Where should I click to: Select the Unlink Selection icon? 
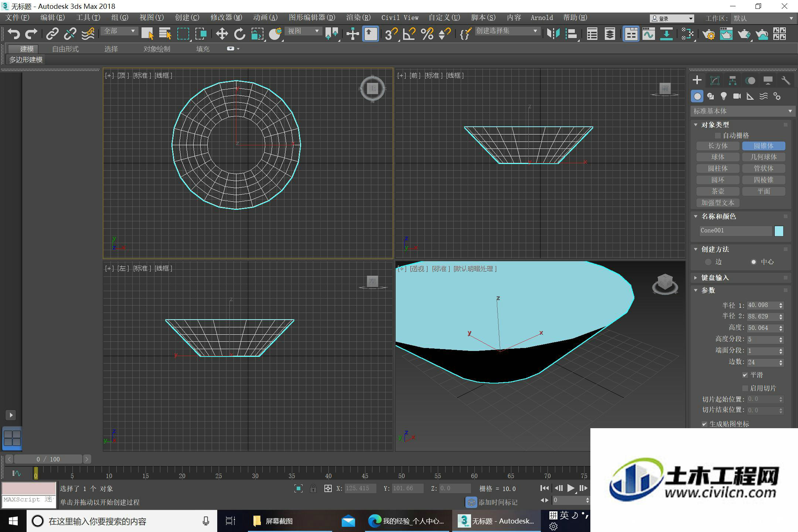70,34
